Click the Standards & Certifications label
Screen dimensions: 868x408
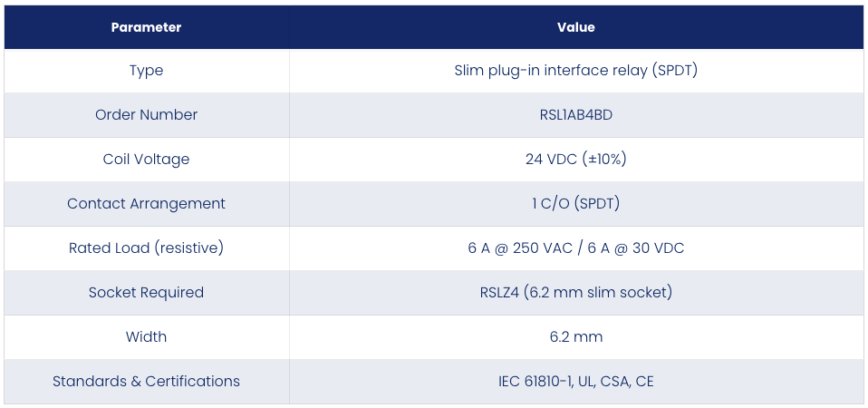(x=146, y=382)
